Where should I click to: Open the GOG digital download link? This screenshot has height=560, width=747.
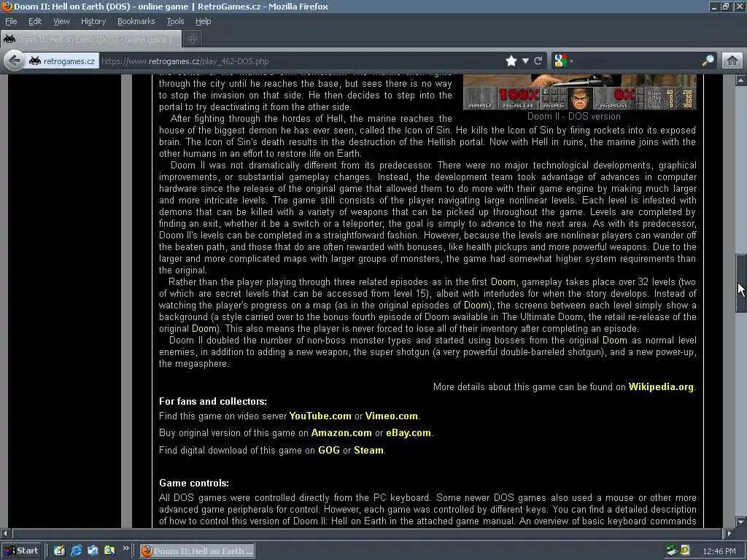click(329, 450)
